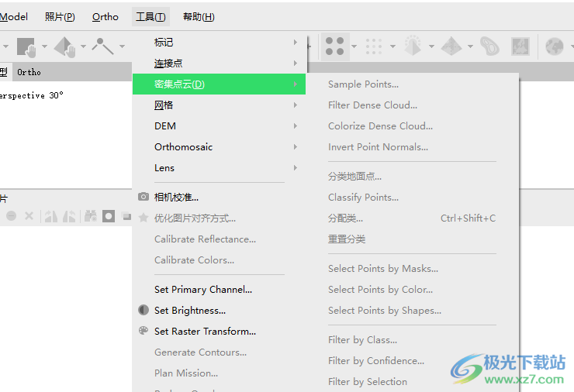Click the X remove-cameras icon in photos pane
This screenshot has width=574, height=392.
pos(29,216)
